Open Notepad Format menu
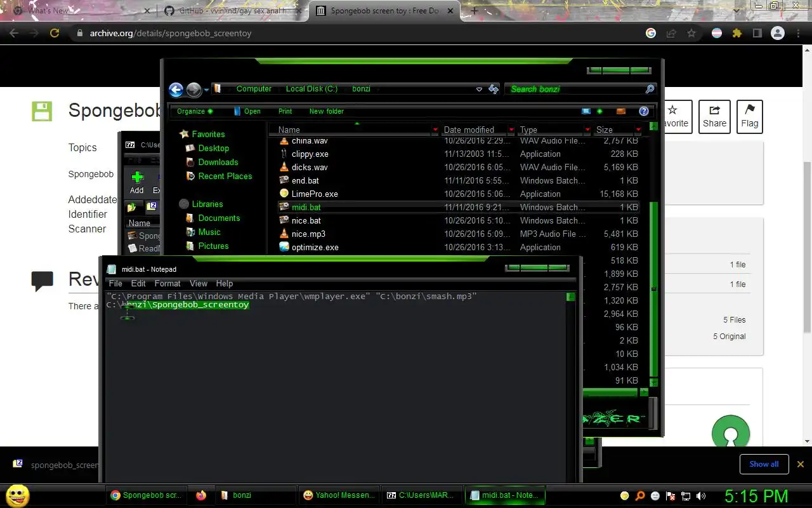Image resolution: width=812 pixels, height=508 pixels. (x=167, y=283)
